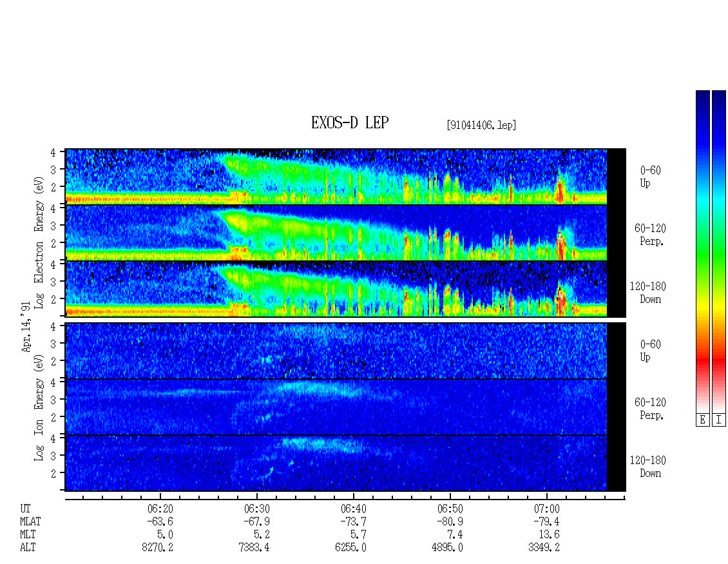Select the altitude value 4895.0
The height and width of the screenshot is (564, 728).
(448, 547)
